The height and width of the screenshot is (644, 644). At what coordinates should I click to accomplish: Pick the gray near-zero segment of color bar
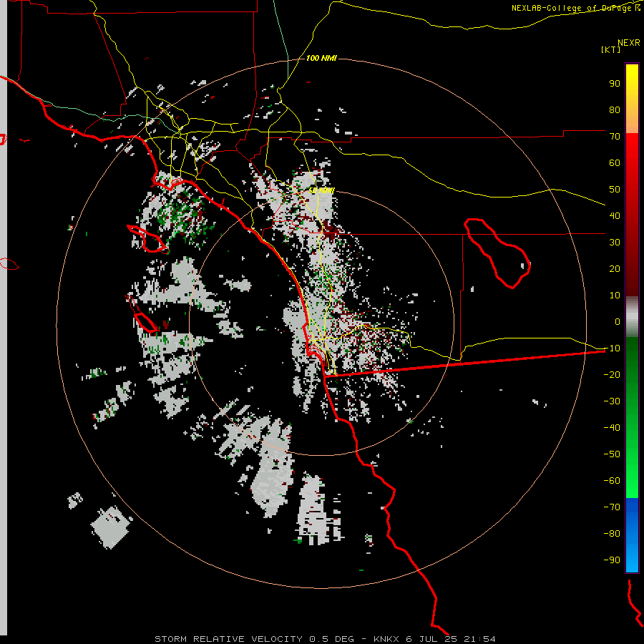pyautogui.click(x=632, y=317)
